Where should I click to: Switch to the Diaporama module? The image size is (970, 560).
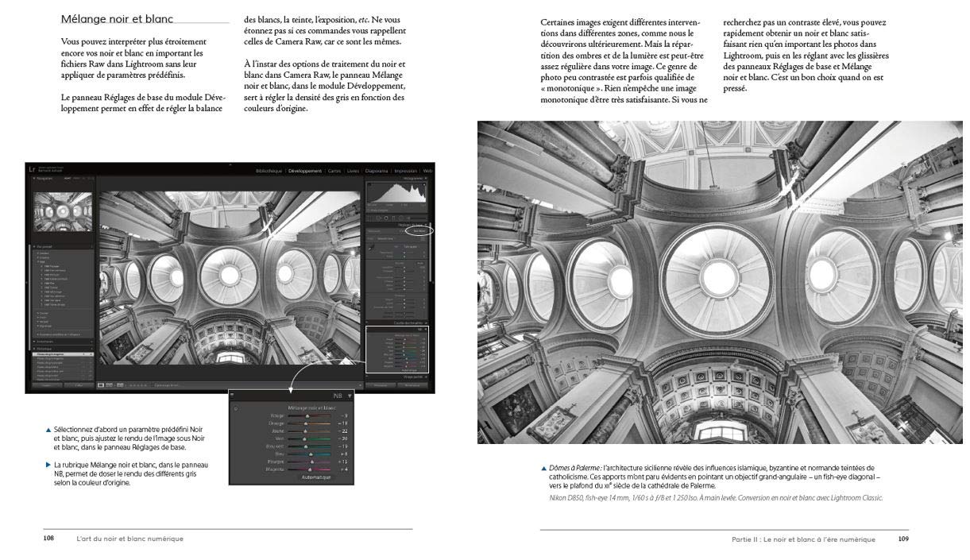377,170
